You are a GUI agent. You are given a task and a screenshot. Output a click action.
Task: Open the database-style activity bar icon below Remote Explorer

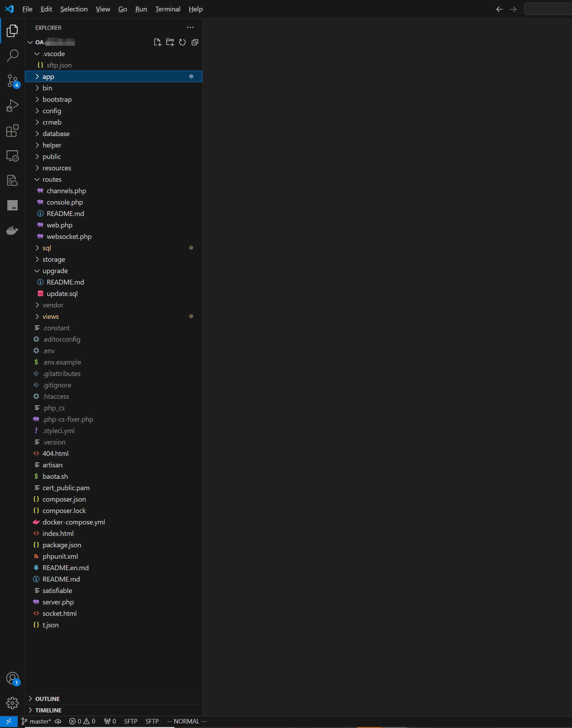12,180
